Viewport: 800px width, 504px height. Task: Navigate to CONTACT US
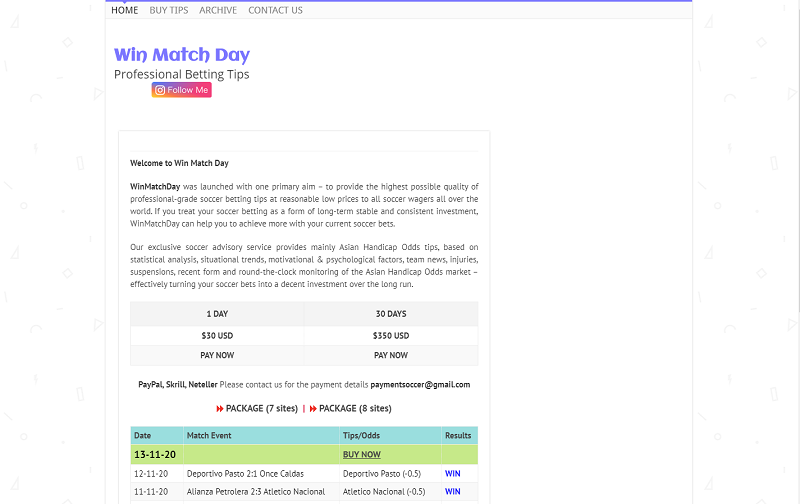click(x=276, y=10)
